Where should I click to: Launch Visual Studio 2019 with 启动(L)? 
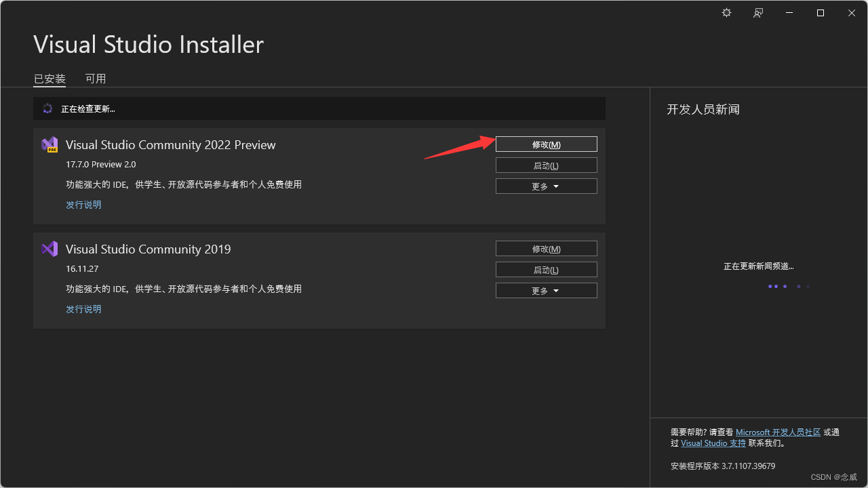[546, 270]
